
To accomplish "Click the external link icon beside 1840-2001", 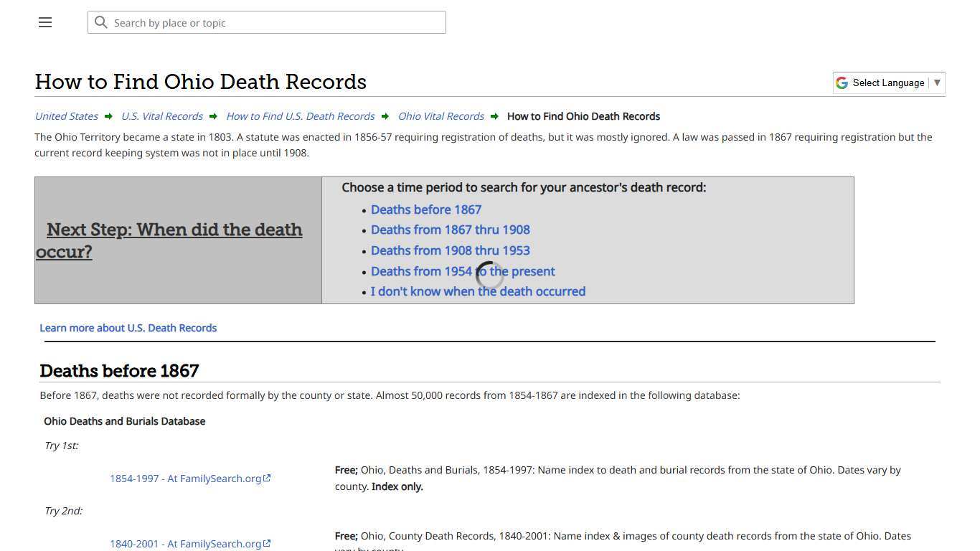I will [x=267, y=543].
